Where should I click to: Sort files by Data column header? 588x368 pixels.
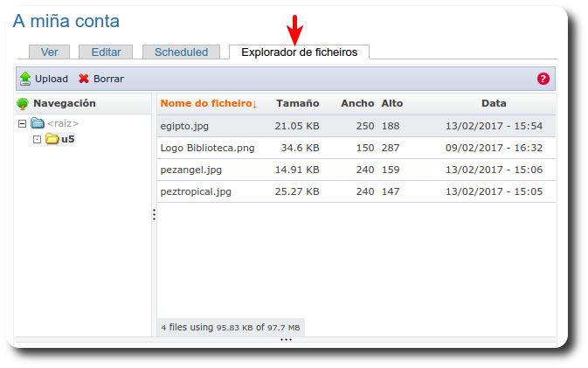494,103
